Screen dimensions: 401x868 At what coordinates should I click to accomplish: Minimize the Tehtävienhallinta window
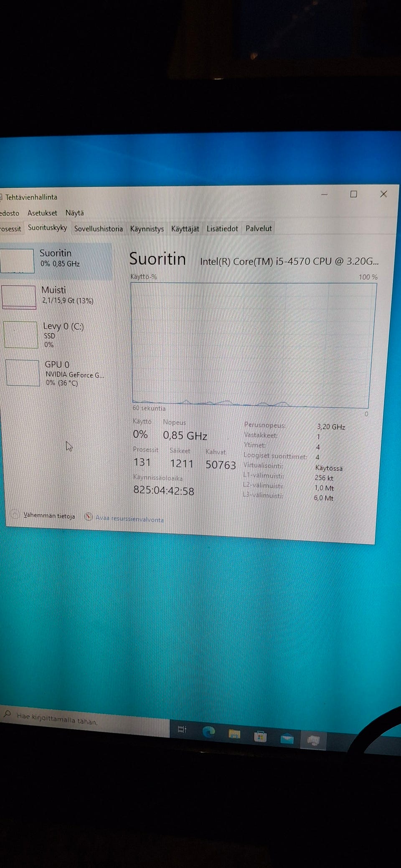(x=325, y=194)
